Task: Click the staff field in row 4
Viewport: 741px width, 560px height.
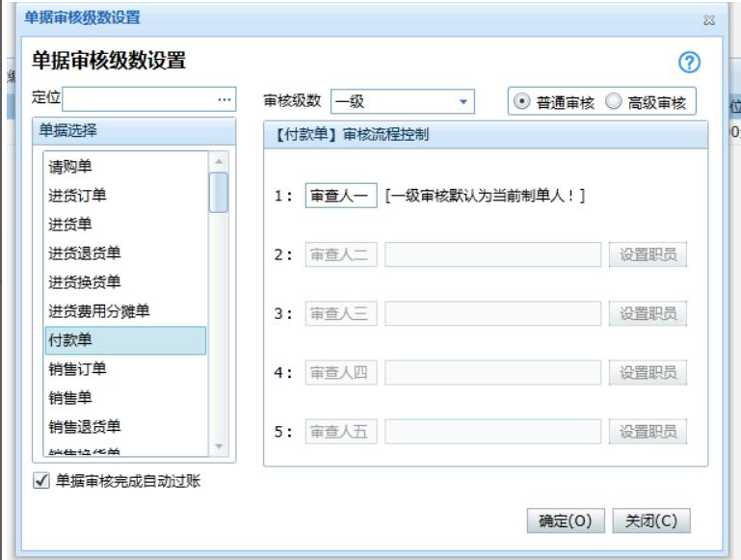Action: click(x=493, y=372)
